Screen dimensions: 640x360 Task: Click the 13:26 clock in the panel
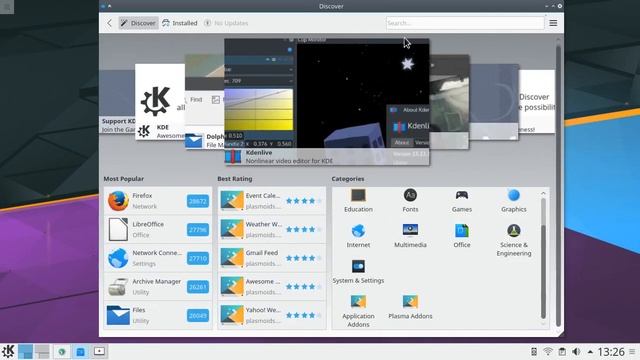(x=611, y=351)
